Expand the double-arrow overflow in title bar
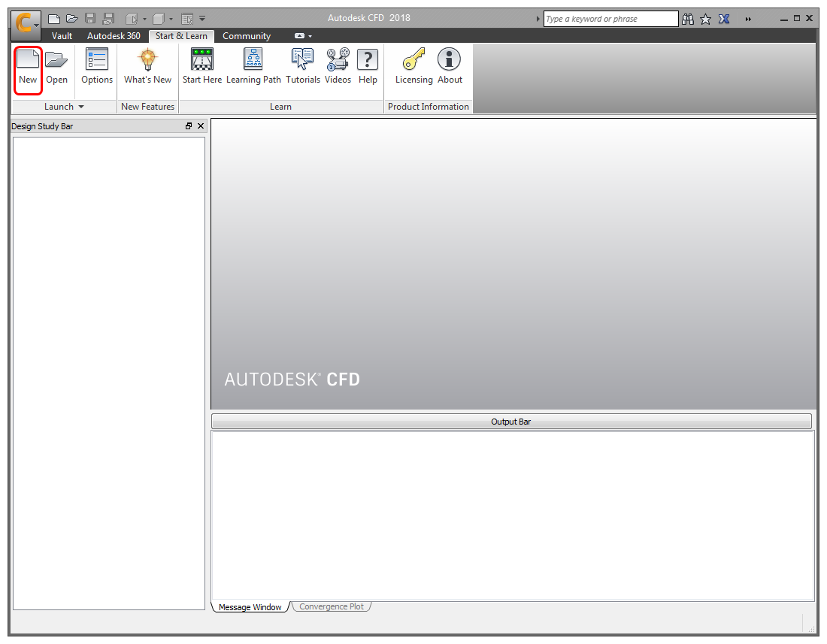This screenshot has width=827, height=644. 748,19
